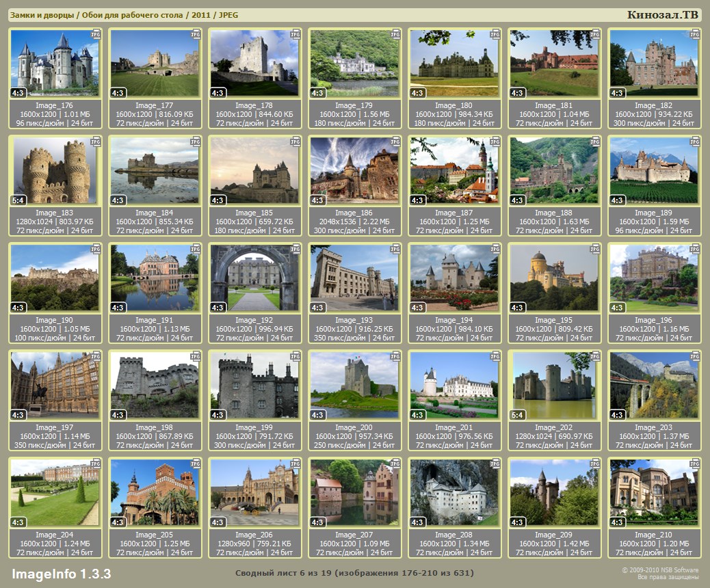The height and width of the screenshot is (588, 710).
Task: Click the ImageInfo 1.3.3 logo text
Action: tap(61, 574)
